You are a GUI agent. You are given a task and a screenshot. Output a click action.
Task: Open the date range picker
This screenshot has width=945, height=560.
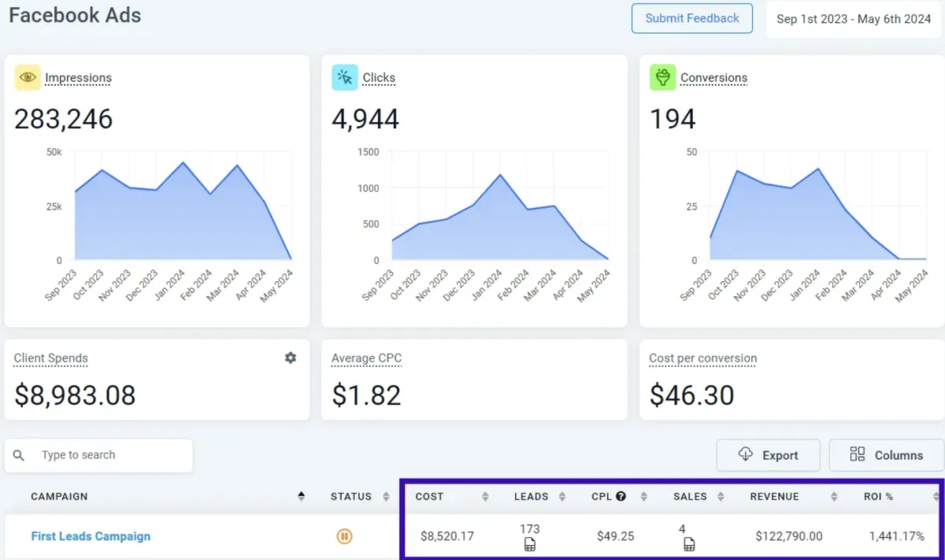tap(854, 19)
